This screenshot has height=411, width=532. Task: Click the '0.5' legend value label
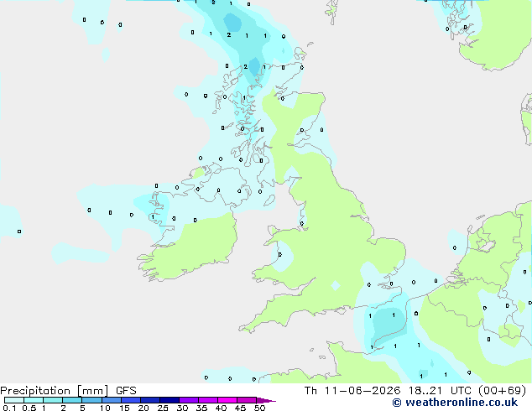[x=29, y=408]
